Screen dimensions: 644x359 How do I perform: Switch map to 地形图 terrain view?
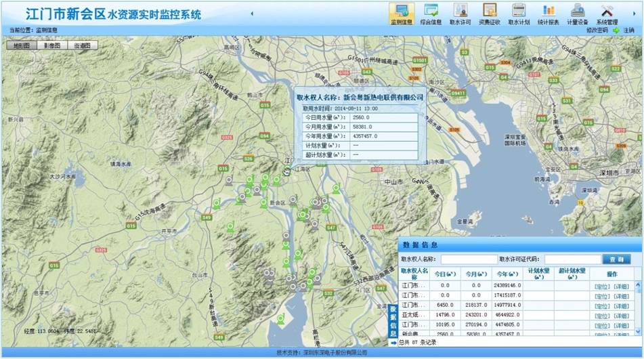(x=22, y=45)
